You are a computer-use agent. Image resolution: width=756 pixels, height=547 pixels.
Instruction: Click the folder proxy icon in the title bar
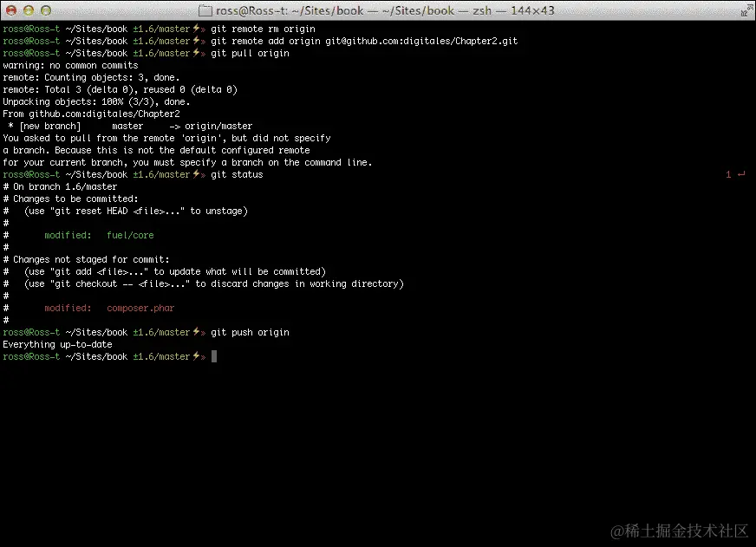[x=205, y=10]
